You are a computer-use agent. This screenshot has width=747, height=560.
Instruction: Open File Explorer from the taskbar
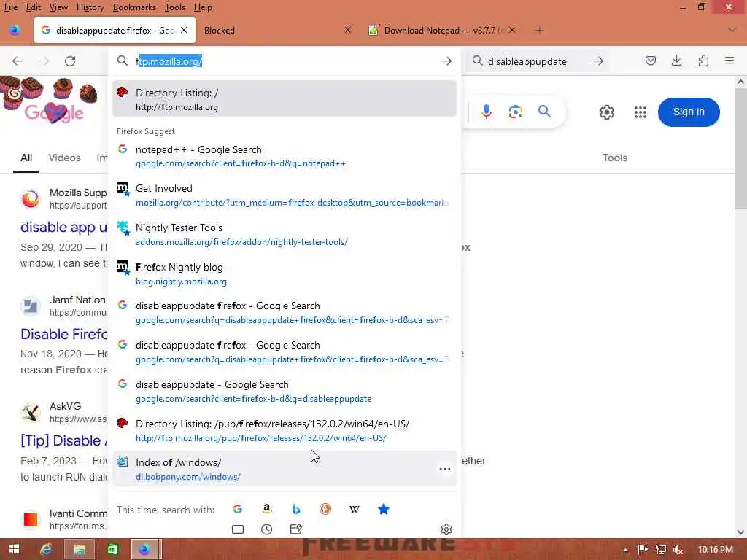(x=79, y=550)
